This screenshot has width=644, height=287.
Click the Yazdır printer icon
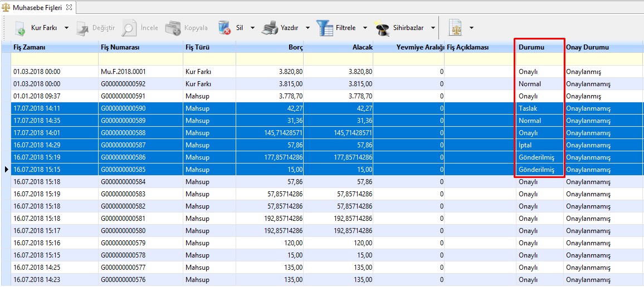[x=270, y=28]
